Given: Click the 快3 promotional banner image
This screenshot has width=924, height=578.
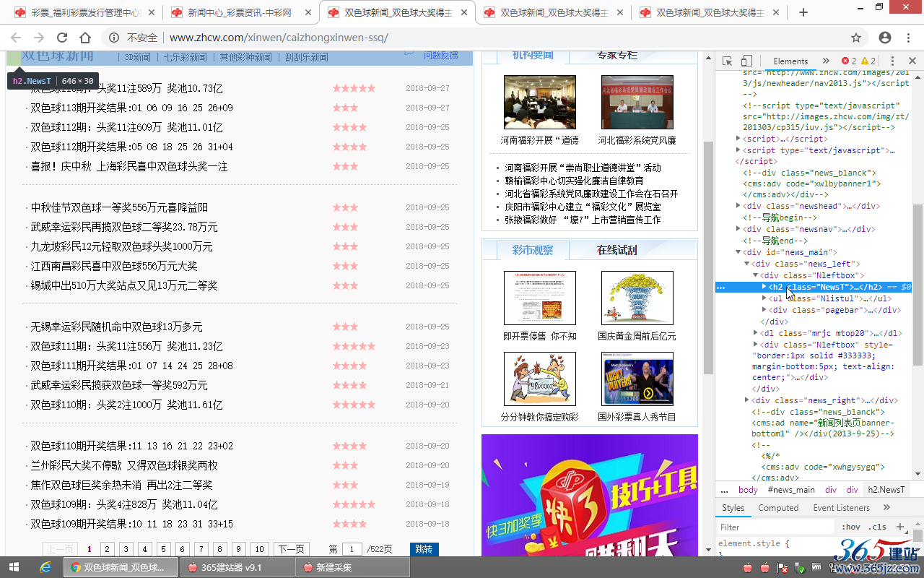Looking at the screenshot, I should (590, 495).
